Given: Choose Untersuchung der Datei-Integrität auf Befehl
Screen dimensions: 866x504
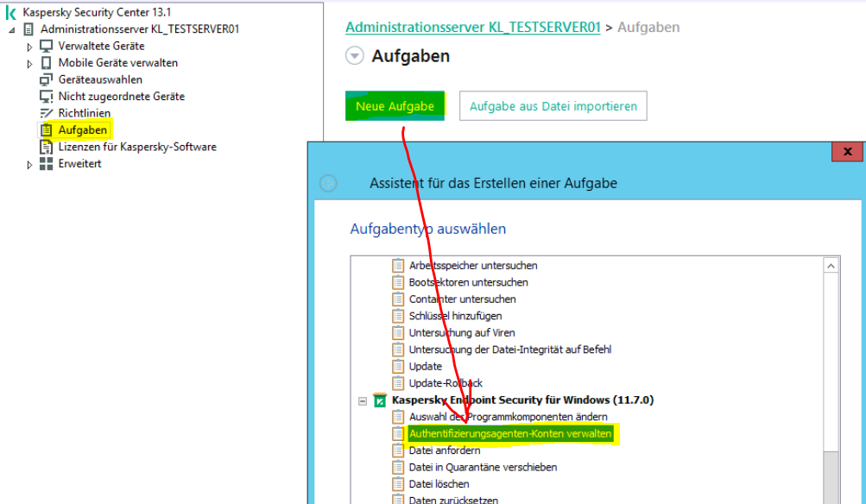Looking at the screenshot, I should [510, 350].
